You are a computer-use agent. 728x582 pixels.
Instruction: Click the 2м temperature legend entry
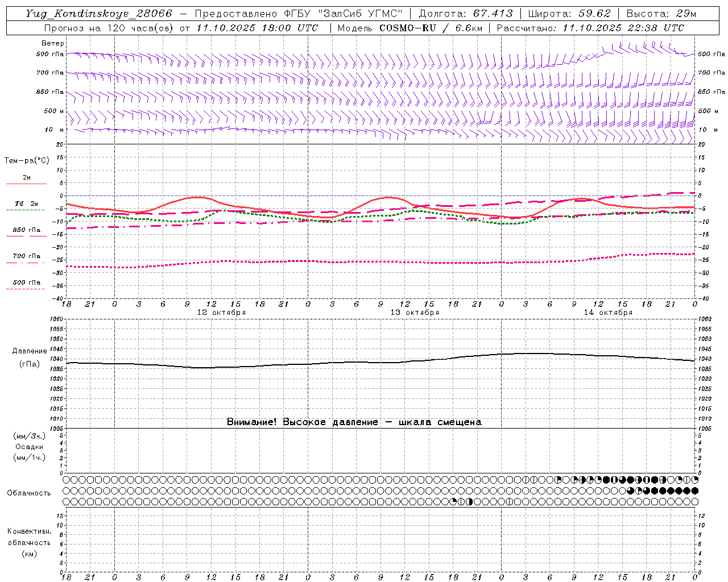[x=27, y=178]
